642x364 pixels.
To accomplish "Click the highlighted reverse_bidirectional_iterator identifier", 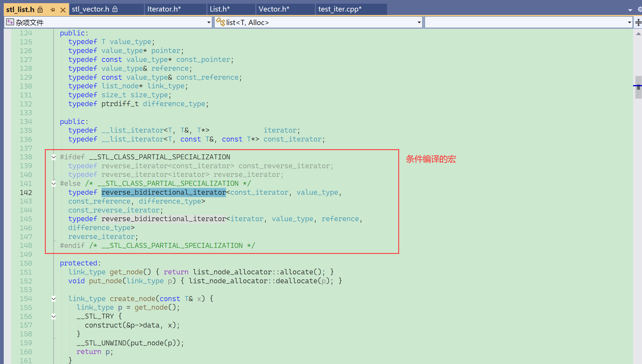I will [163, 192].
